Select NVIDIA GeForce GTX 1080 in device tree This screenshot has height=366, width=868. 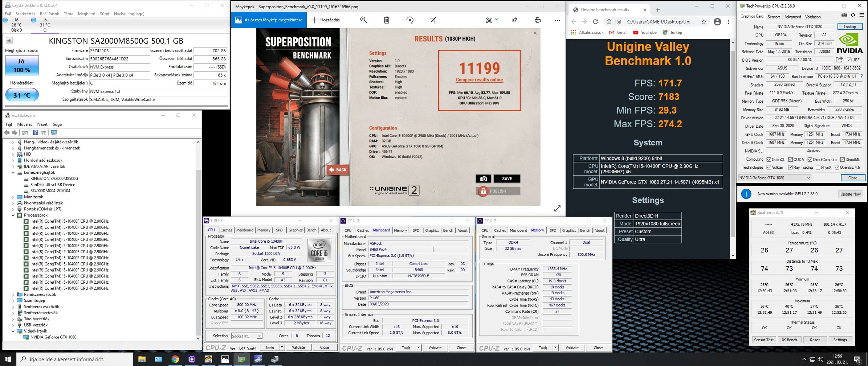click(53, 337)
